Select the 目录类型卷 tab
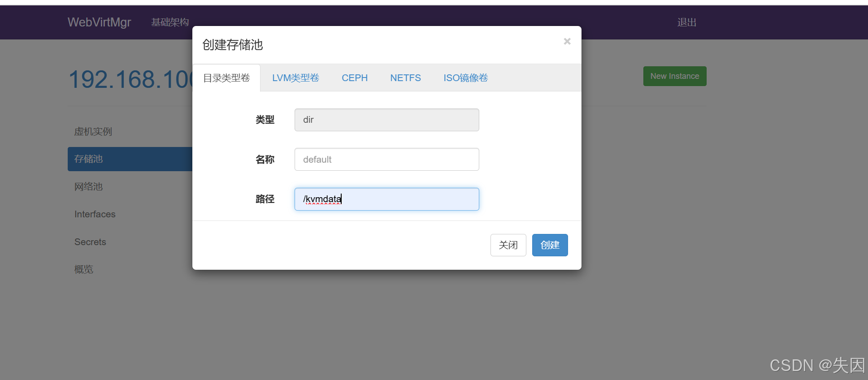This screenshot has height=380, width=868. (226, 78)
